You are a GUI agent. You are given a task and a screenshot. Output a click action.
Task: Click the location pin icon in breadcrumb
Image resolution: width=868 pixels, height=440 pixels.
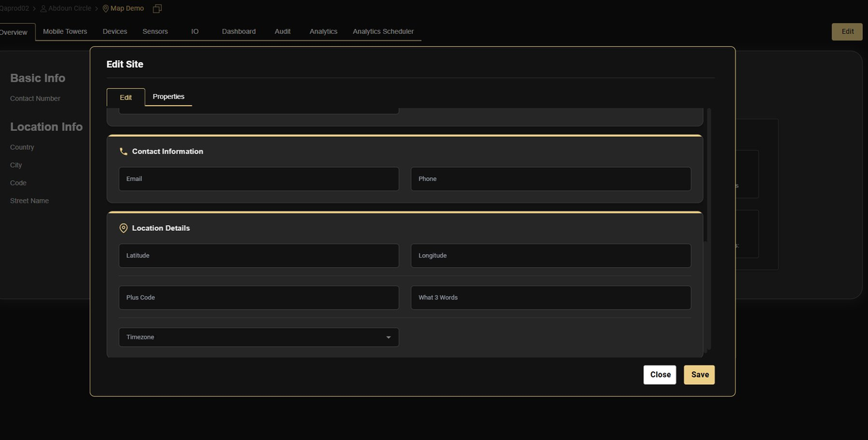pos(106,9)
